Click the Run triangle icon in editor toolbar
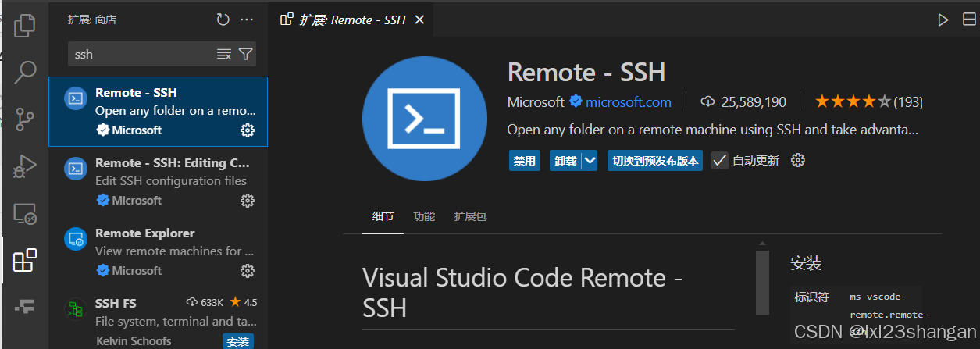This screenshot has height=349, width=980. click(943, 20)
